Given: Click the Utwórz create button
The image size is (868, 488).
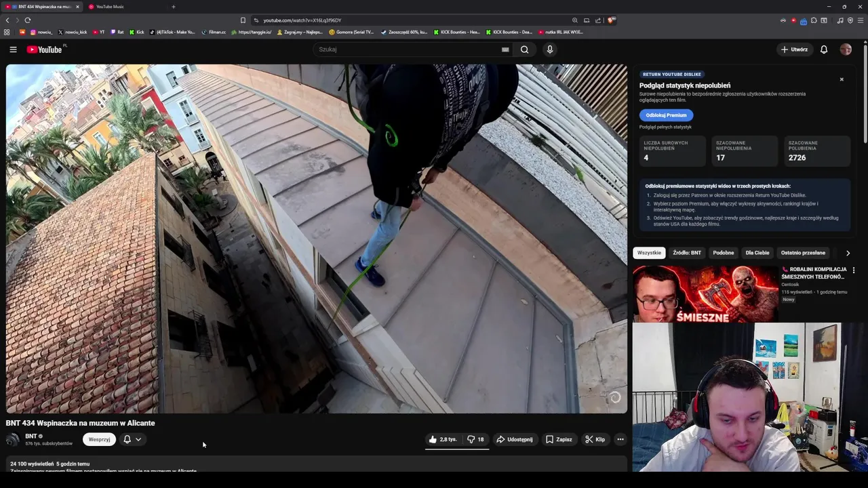Looking at the screenshot, I should pos(794,49).
